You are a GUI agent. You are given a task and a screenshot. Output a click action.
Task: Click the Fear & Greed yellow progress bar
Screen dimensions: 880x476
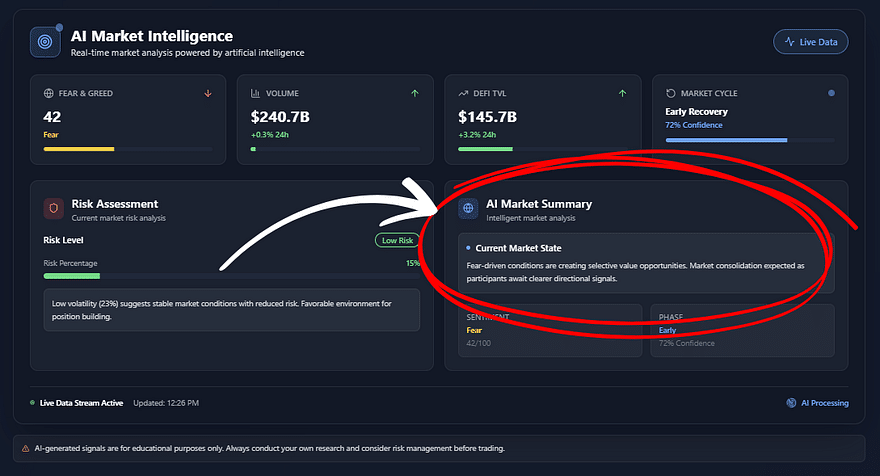[79, 149]
